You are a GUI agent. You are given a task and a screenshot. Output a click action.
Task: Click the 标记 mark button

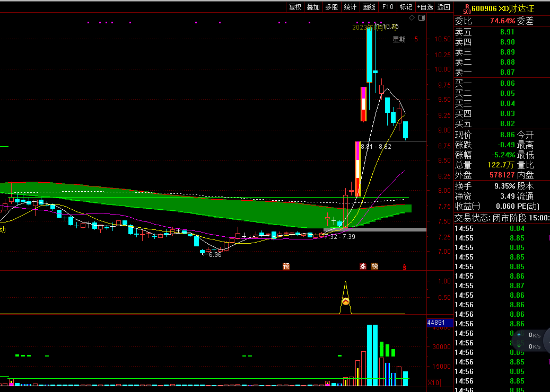point(406,7)
